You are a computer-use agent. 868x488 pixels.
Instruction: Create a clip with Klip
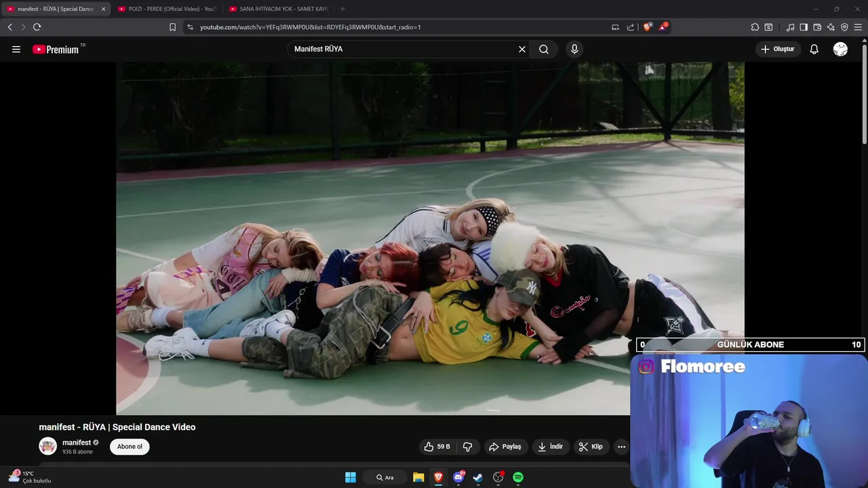[591, 447]
